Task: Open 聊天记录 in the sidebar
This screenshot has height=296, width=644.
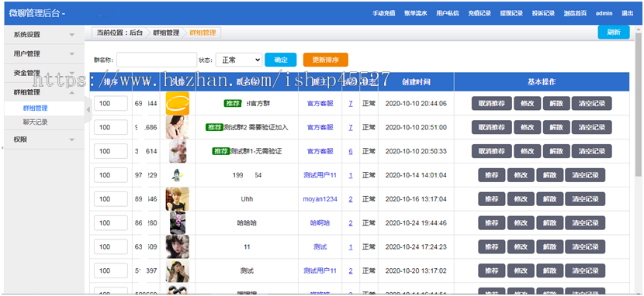Action: pyautogui.click(x=36, y=122)
